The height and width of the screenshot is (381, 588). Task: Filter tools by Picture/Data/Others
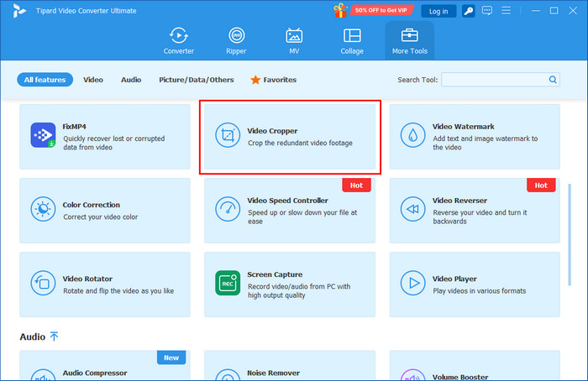click(x=196, y=80)
